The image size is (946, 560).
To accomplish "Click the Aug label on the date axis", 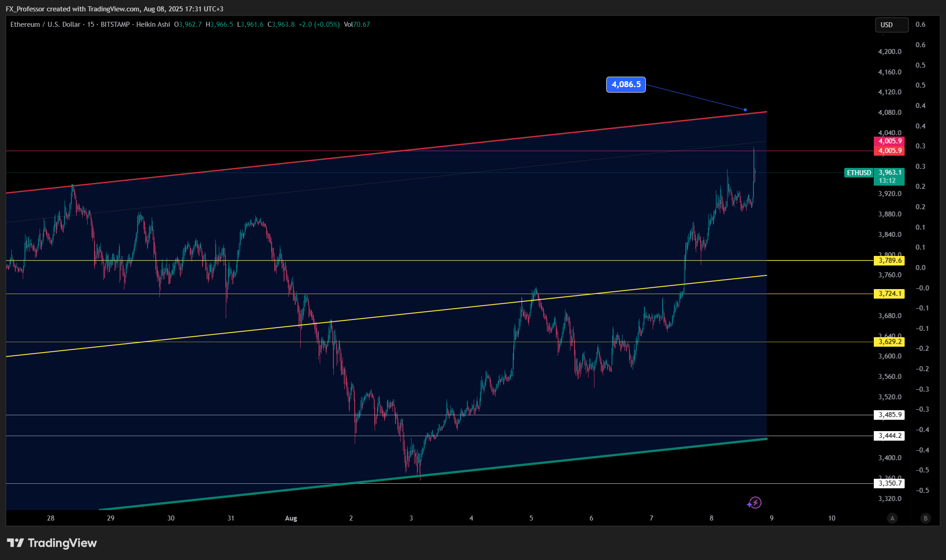I will click(x=291, y=518).
